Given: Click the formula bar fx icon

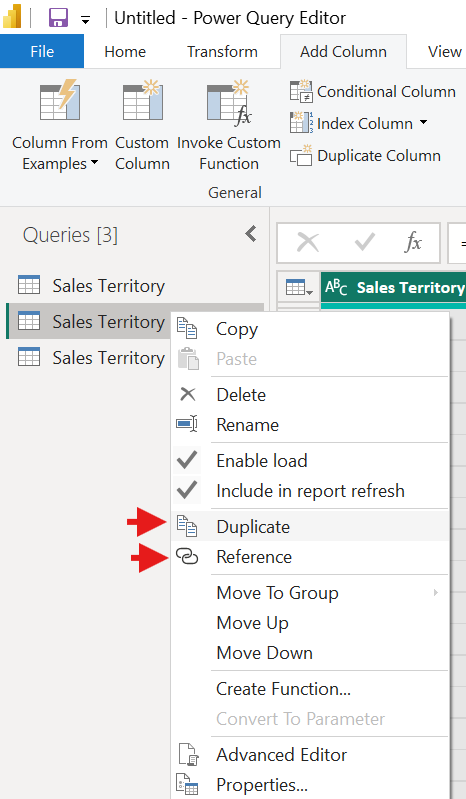Looking at the screenshot, I should pos(413,242).
